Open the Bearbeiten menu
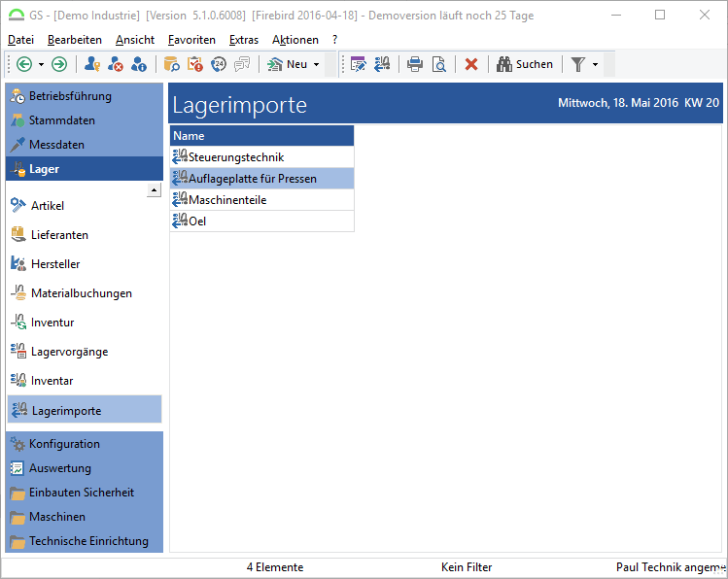This screenshot has width=728, height=579. point(75,40)
